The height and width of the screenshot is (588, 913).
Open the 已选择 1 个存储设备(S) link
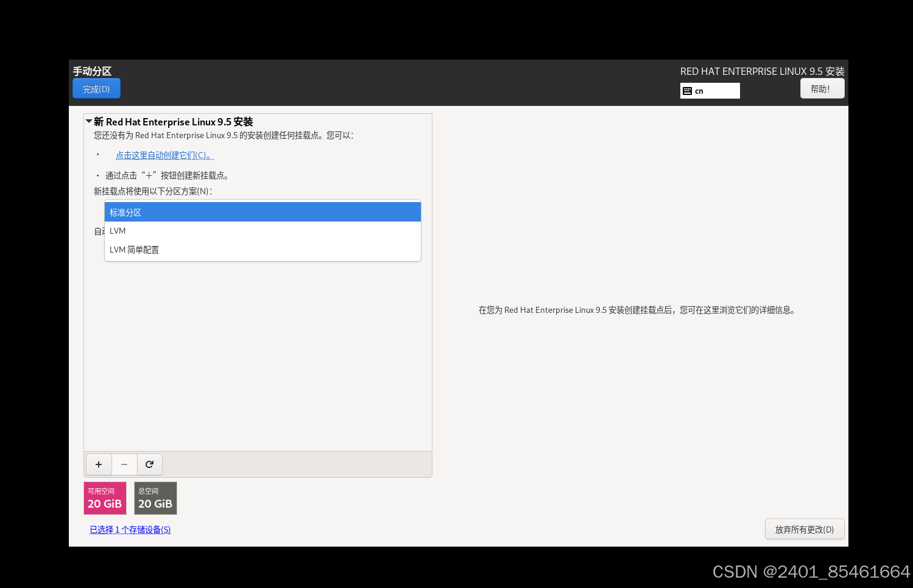point(130,530)
